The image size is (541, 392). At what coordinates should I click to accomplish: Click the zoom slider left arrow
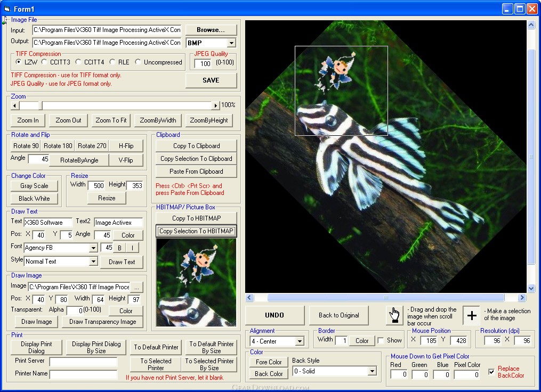[15, 106]
